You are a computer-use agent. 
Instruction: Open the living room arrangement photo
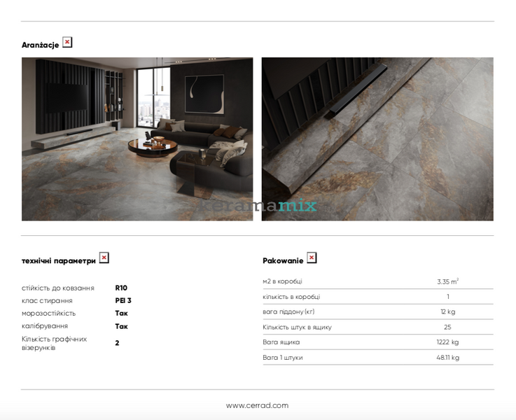(137, 139)
